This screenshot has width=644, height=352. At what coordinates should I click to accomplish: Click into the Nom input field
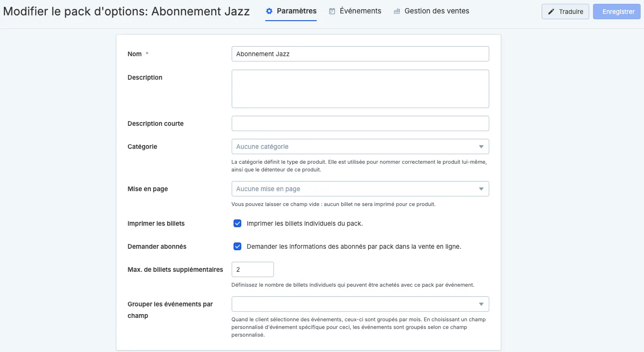[360, 54]
